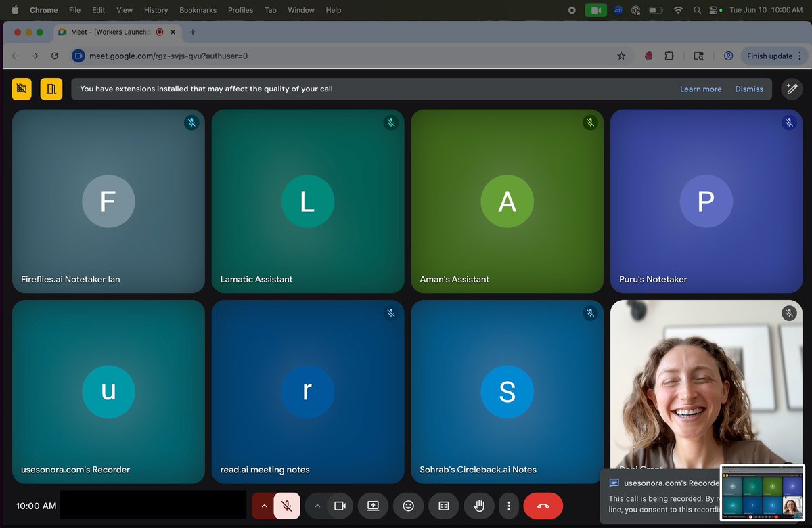Open the Edit menu

pyautogui.click(x=99, y=10)
